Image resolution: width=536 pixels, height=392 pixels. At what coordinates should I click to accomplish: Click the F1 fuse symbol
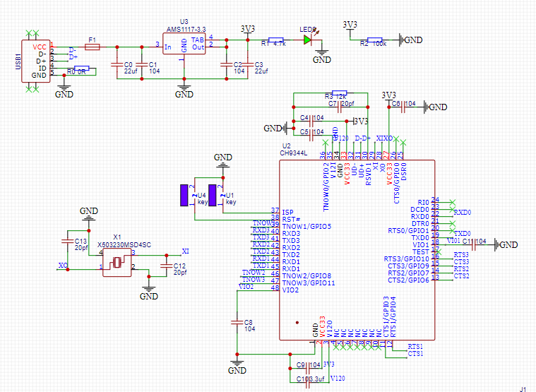(x=92, y=47)
